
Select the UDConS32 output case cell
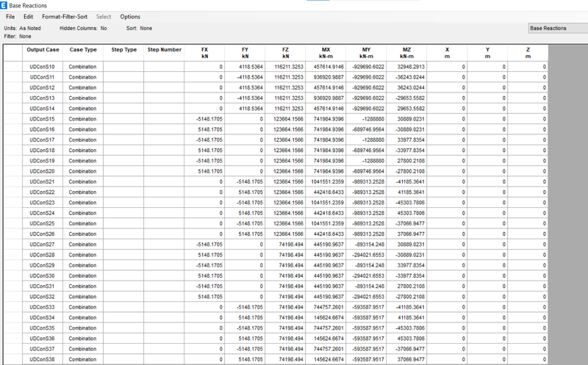[x=43, y=297]
